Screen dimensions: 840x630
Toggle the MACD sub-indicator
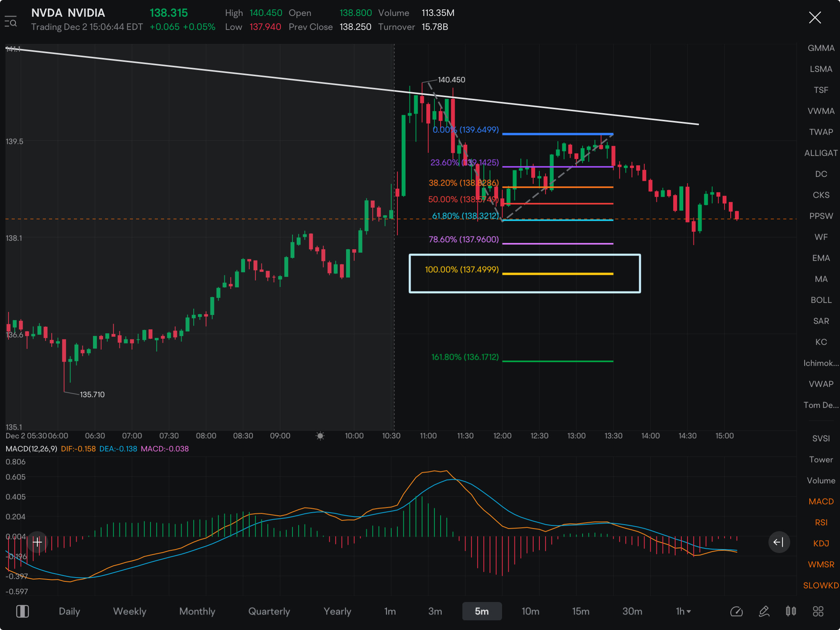[821, 502]
